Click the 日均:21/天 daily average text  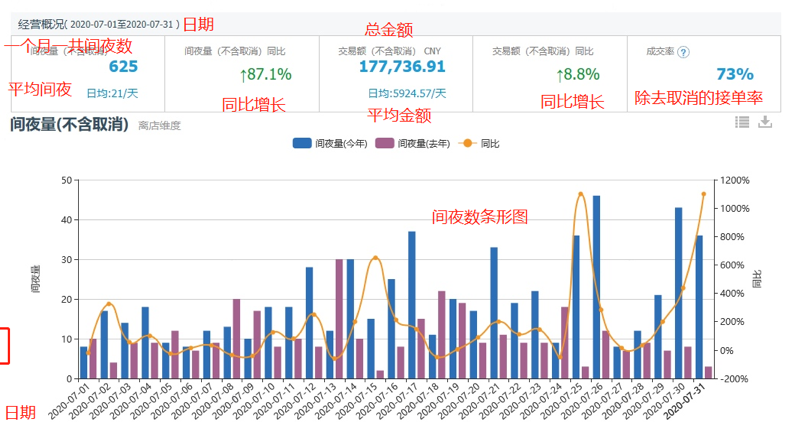112,93
